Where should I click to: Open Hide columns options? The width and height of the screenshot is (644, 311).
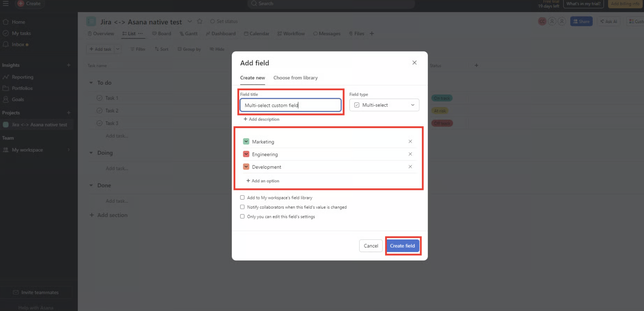(x=217, y=49)
